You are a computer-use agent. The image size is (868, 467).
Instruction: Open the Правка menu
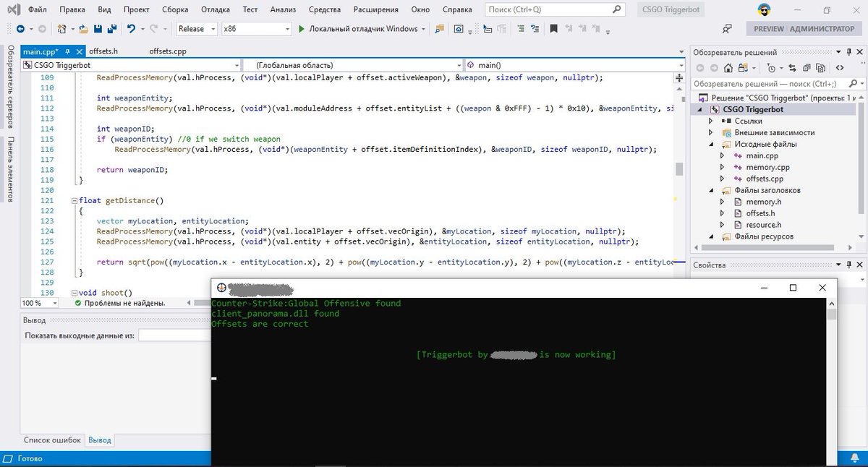pyautogui.click(x=72, y=10)
